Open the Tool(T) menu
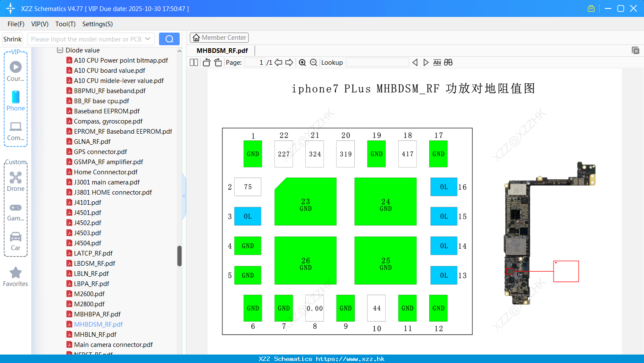The width and height of the screenshot is (644, 363). 65,24
